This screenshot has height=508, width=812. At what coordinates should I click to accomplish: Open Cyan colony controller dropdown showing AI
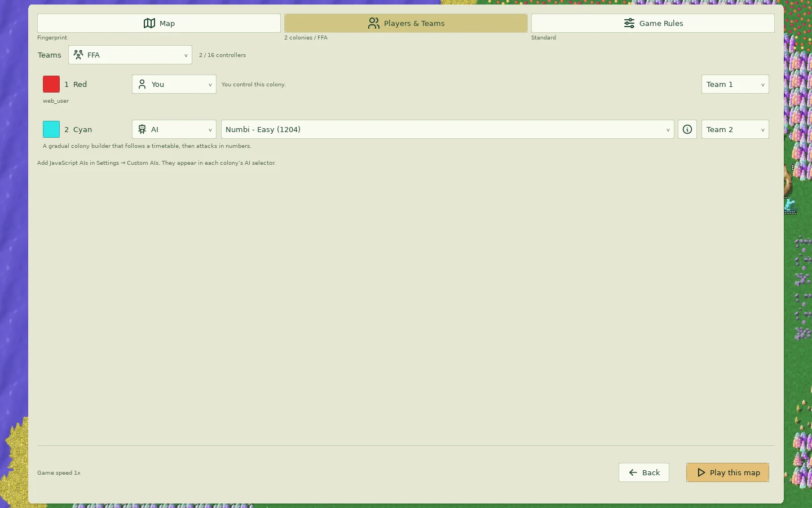coord(174,129)
